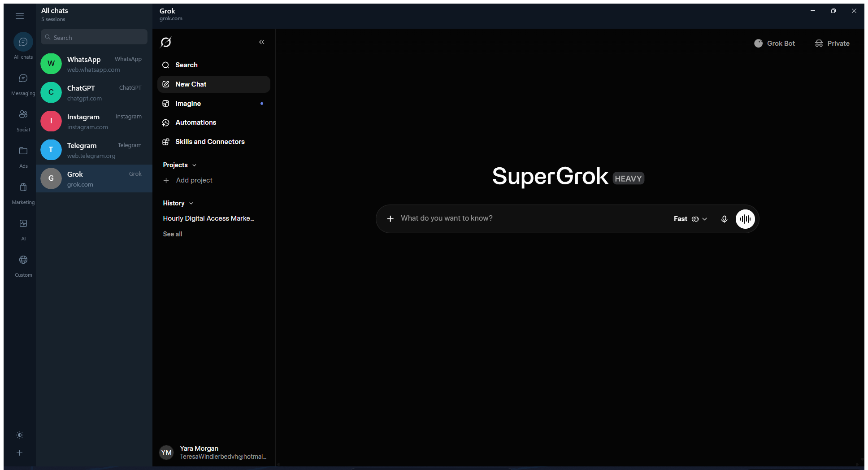The image size is (868, 470).
Task: Open Yara Morgan account menu
Action: tap(214, 453)
